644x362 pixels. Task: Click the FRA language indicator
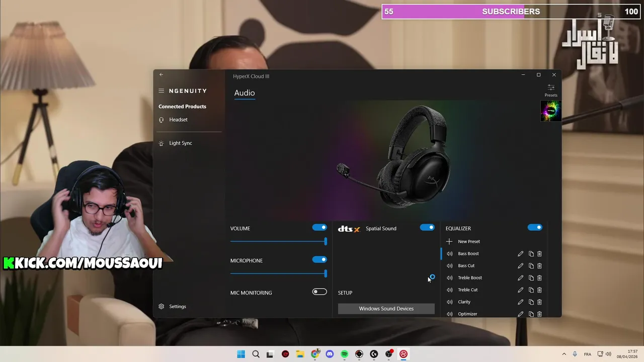point(588,354)
